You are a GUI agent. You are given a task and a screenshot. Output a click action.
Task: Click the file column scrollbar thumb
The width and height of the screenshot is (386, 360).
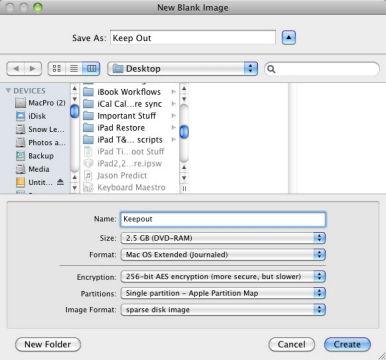184,132
